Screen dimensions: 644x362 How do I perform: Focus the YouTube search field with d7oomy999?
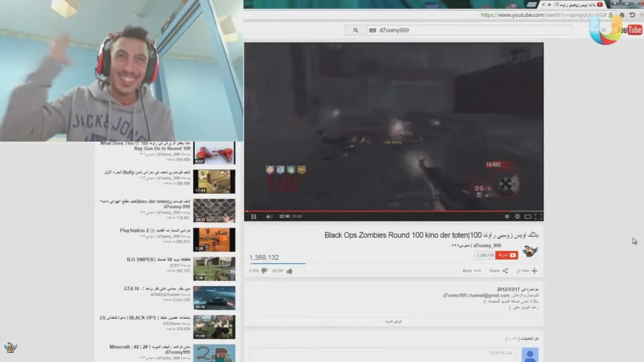[x=469, y=30]
